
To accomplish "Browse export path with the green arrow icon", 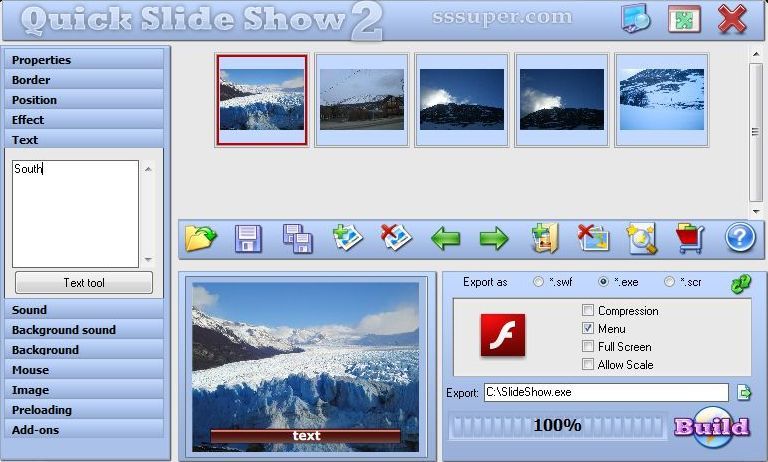I will click(x=744, y=392).
